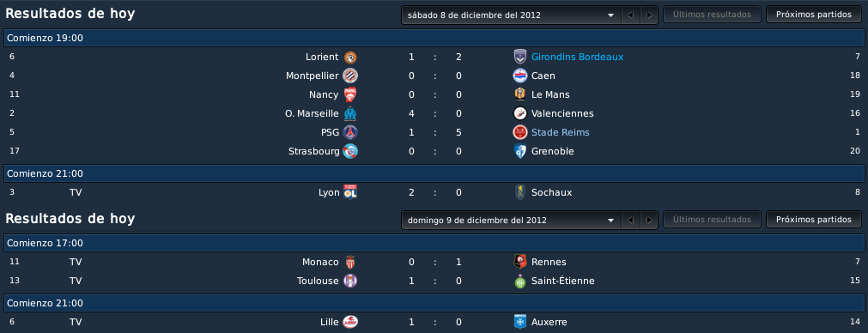Select the Montpellier team badge
The width and height of the screenshot is (868, 333).
[349, 76]
